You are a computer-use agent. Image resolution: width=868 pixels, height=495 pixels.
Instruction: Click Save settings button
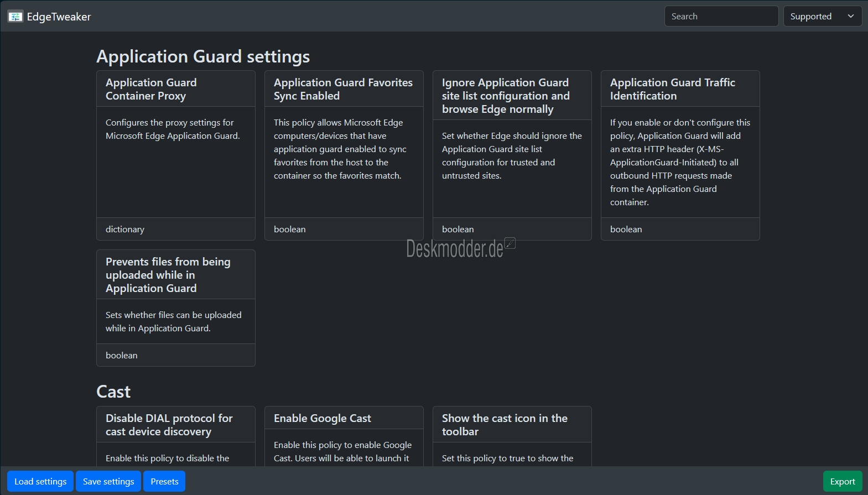point(108,481)
